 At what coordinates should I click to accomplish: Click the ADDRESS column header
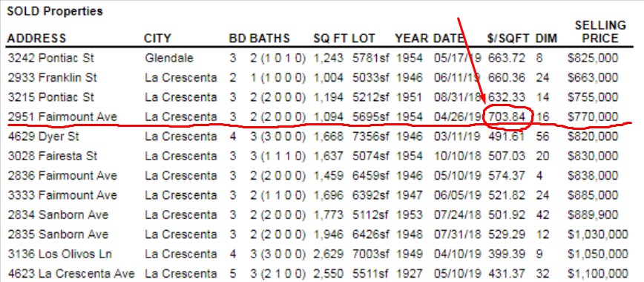[36, 39]
